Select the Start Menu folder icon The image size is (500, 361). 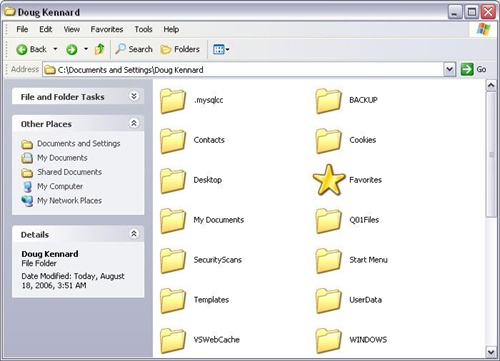tap(328, 261)
